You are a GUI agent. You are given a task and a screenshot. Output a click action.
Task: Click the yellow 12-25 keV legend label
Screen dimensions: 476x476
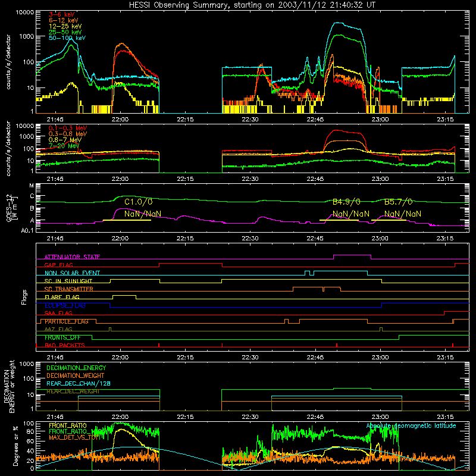pos(65,26)
